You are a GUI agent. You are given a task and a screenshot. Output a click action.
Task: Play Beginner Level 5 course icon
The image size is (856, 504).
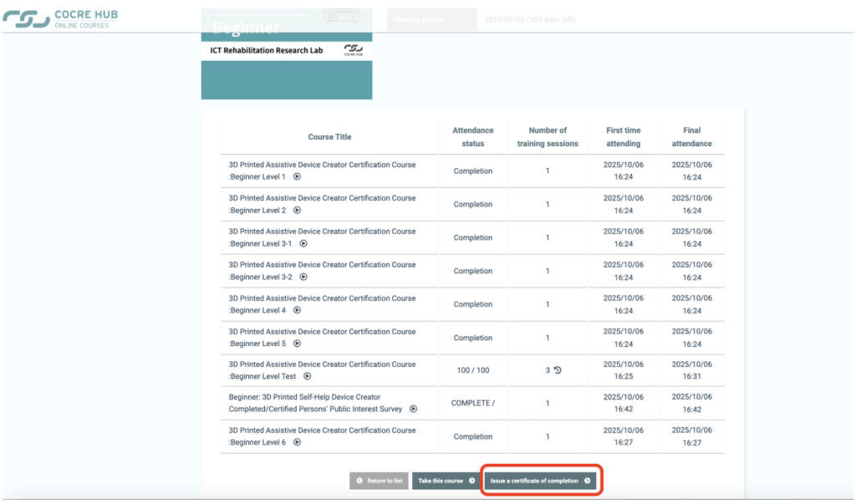coord(297,344)
